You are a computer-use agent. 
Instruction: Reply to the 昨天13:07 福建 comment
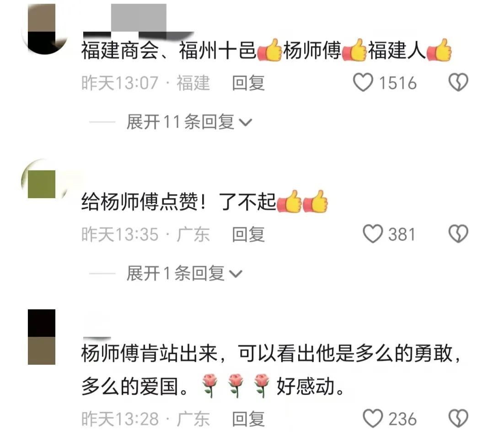click(x=248, y=83)
